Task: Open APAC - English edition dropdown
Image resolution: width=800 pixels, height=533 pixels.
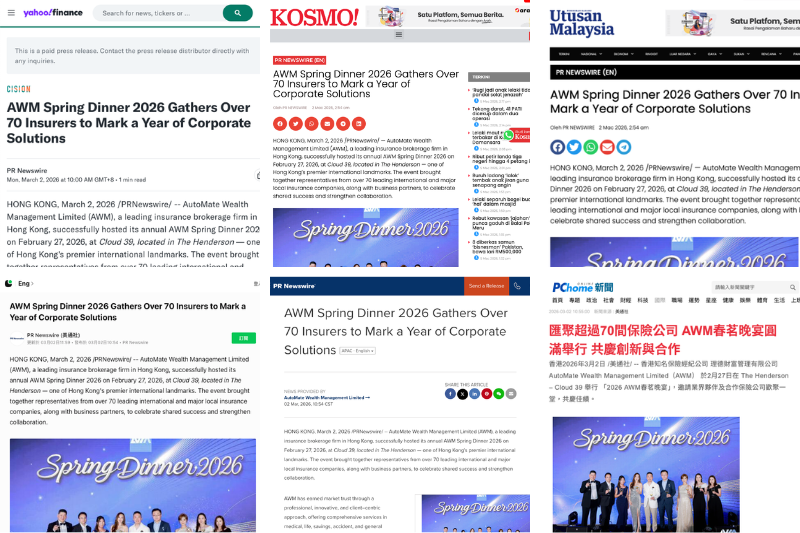Action: [358, 351]
